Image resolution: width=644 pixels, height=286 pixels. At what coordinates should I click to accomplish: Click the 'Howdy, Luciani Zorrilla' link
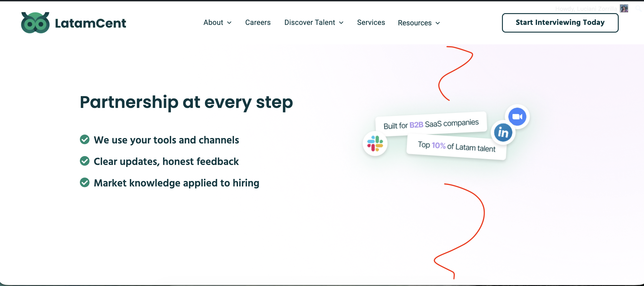pyautogui.click(x=586, y=9)
